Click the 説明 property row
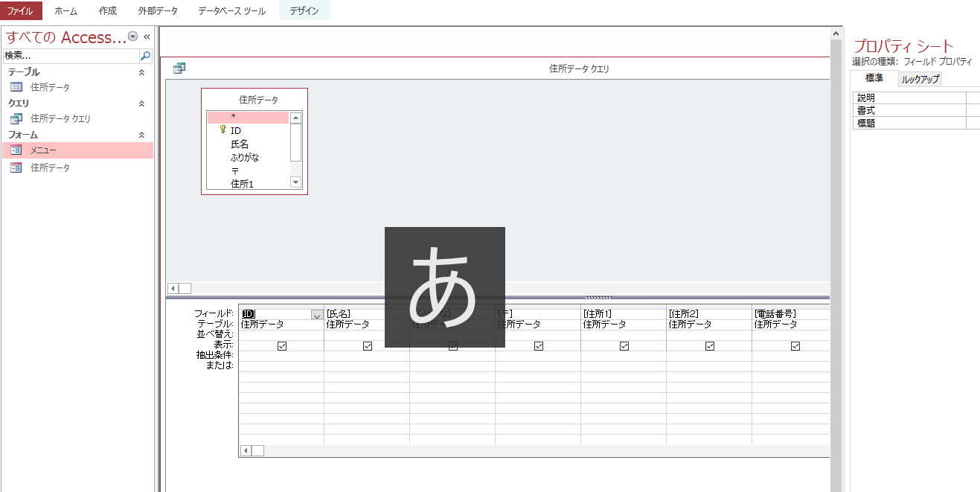 916,98
